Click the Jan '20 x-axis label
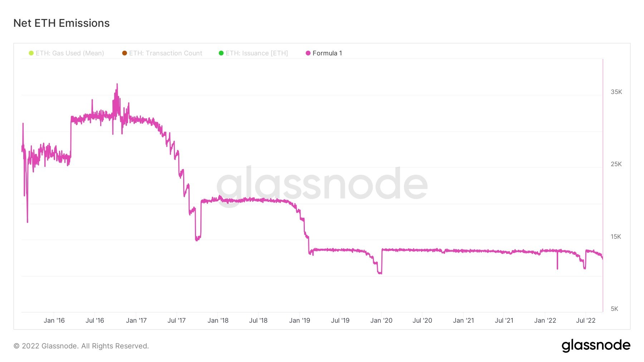The height and width of the screenshot is (362, 644). 381,321
